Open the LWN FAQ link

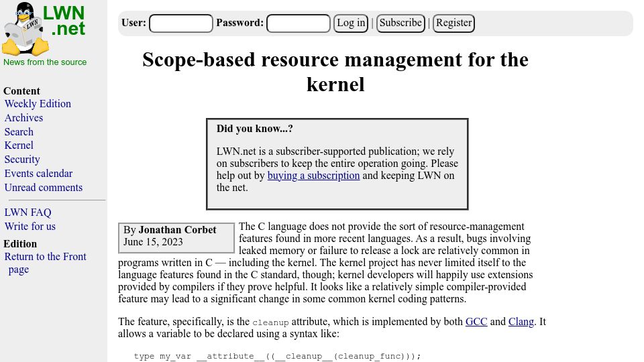(28, 213)
